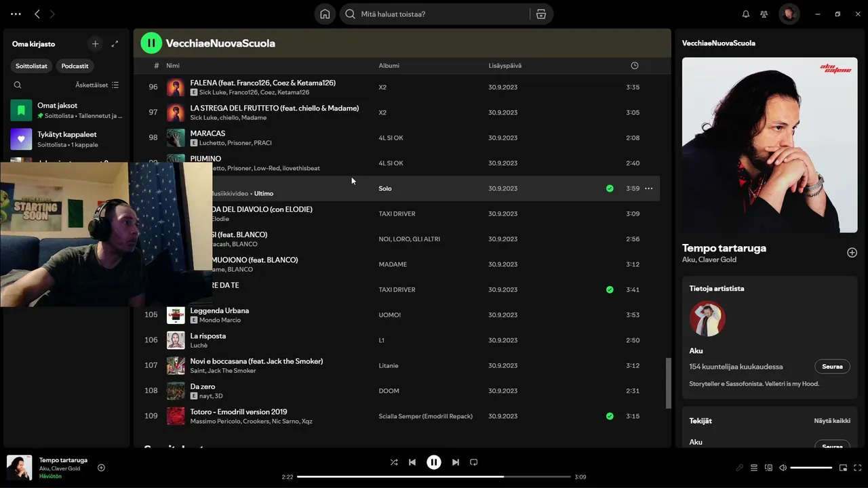Viewport: 868px width, 488px height.
Task: Click La risposta album thumbnail
Action: (x=176, y=340)
